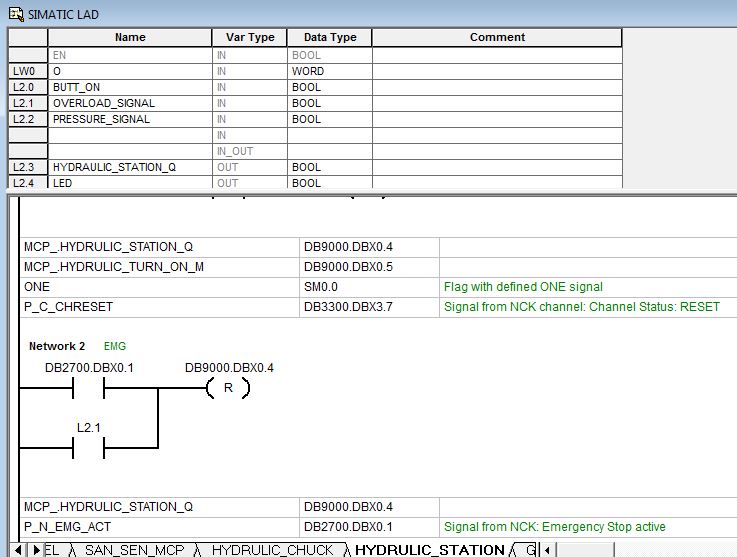Select the HYDRULIC_STATION tab

point(429,549)
